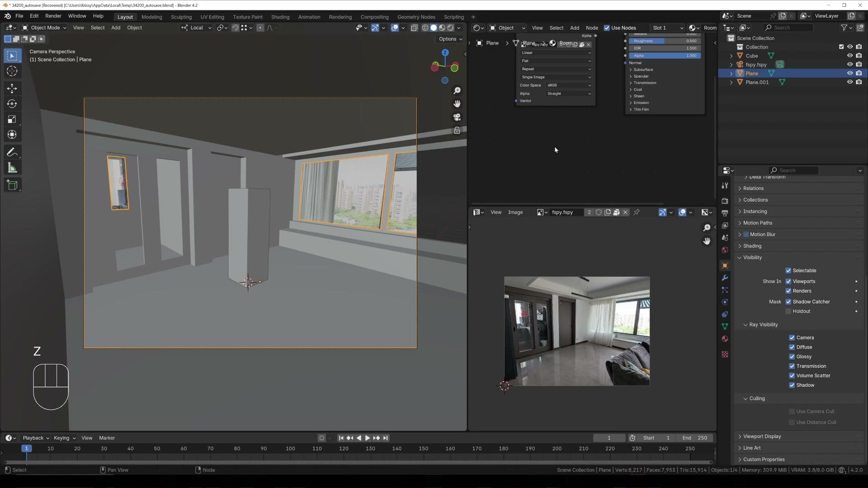The image size is (868, 488).
Task: Open the Render menu
Action: pyautogui.click(x=53, y=16)
